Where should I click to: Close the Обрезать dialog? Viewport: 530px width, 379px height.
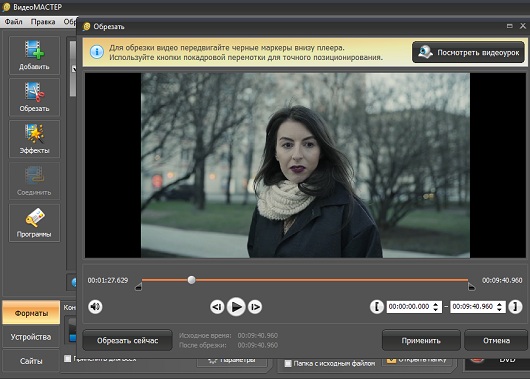(523, 26)
